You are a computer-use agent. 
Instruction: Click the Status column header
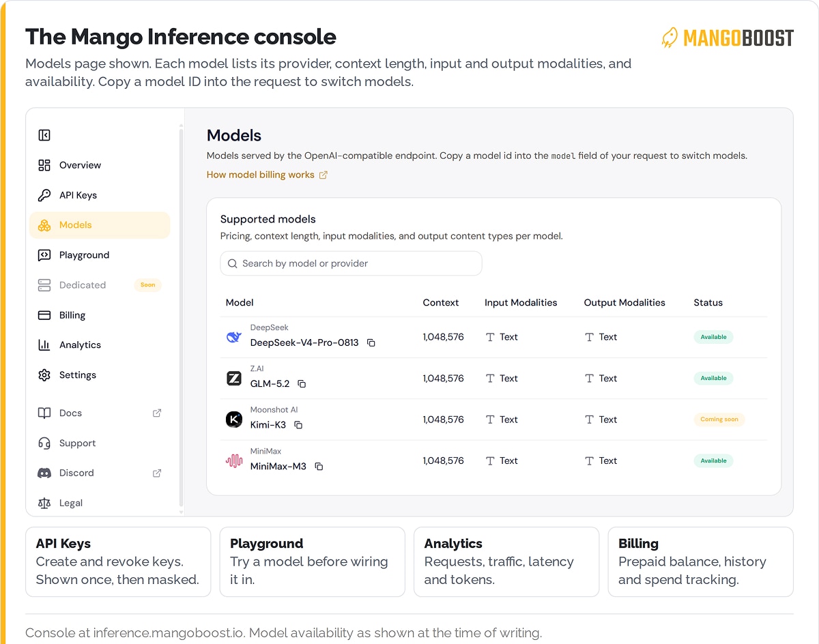click(x=708, y=302)
